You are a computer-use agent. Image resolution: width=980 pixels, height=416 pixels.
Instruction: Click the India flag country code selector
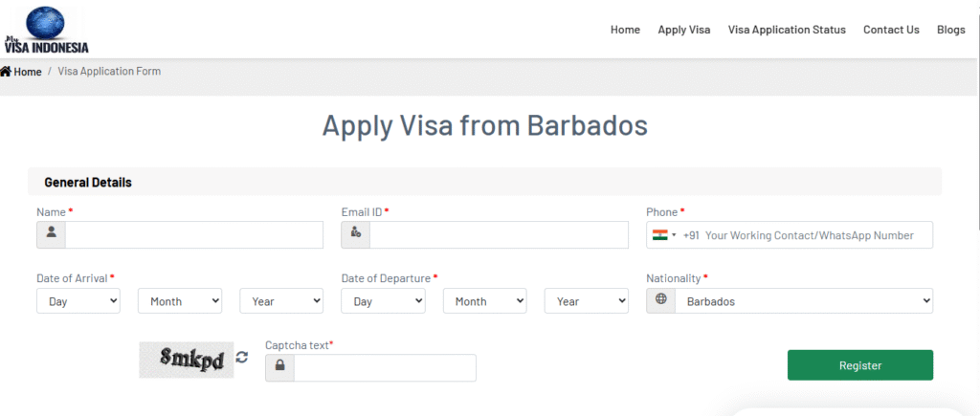pyautogui.click(x=663, y=235)
